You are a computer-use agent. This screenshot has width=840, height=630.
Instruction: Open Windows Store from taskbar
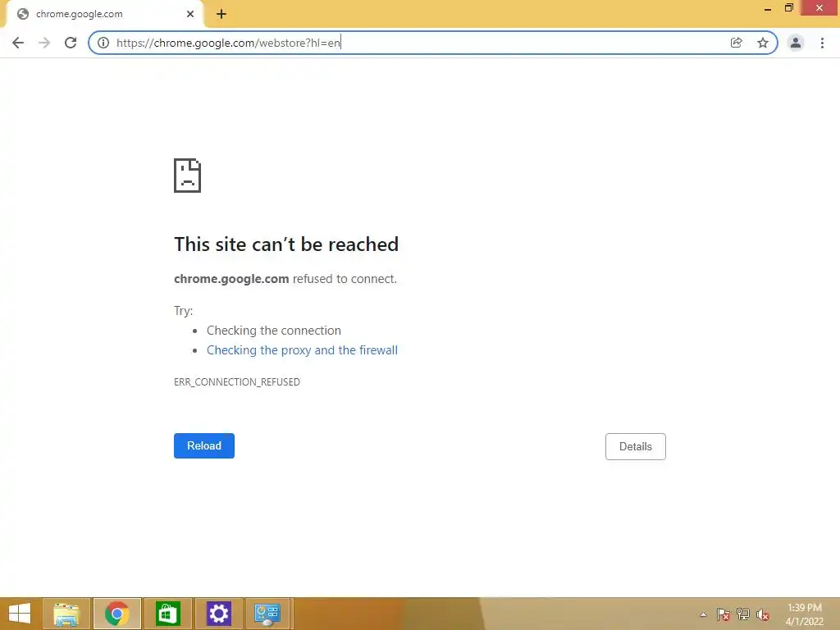click(167, 614)
